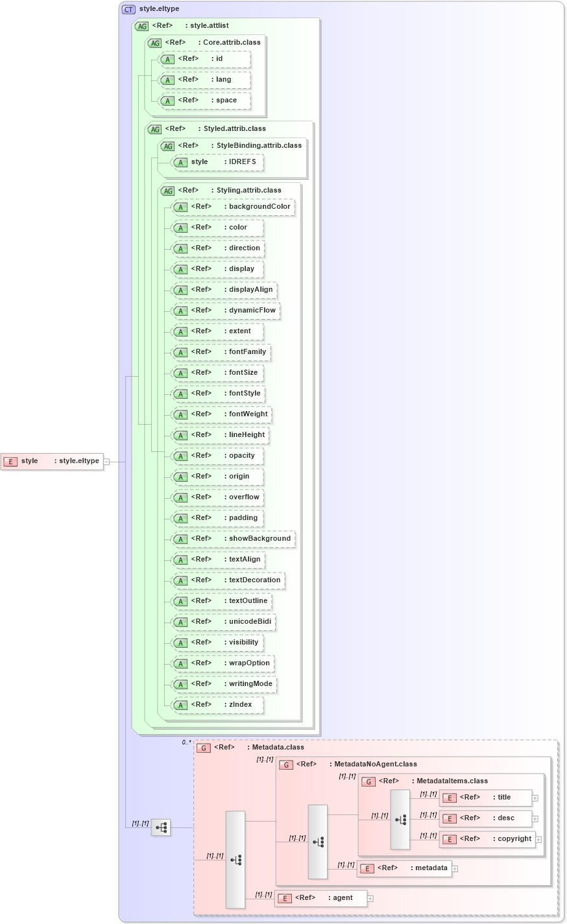The image size is (567, 924).
Task: Collapse the style element node
Action: (x=106, y=462)
